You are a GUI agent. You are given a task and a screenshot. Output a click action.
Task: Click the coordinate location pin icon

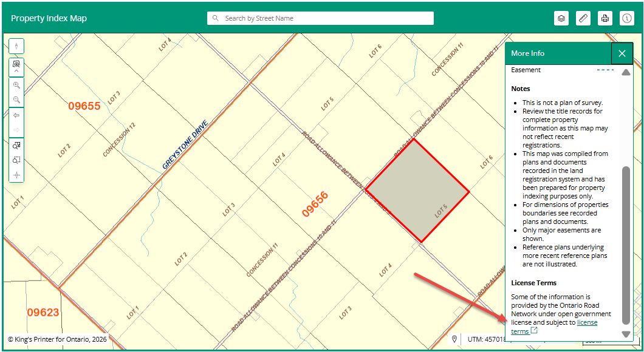pyautogui.click(x=455, y=339)
